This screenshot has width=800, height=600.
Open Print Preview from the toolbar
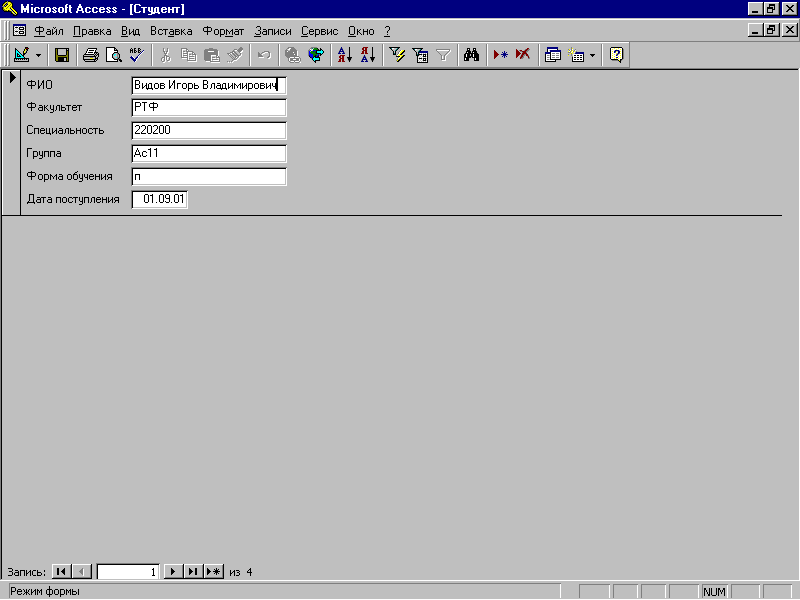point(113,55)
